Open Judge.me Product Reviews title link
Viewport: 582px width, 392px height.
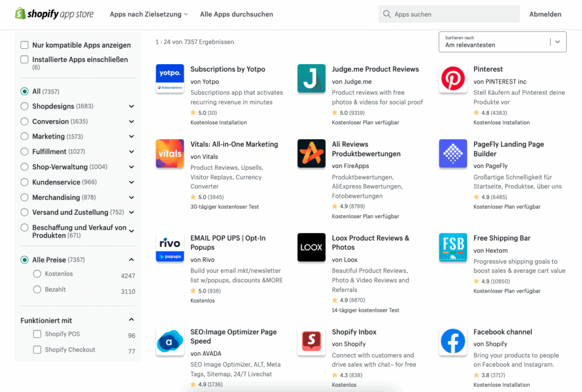(375, 69)
